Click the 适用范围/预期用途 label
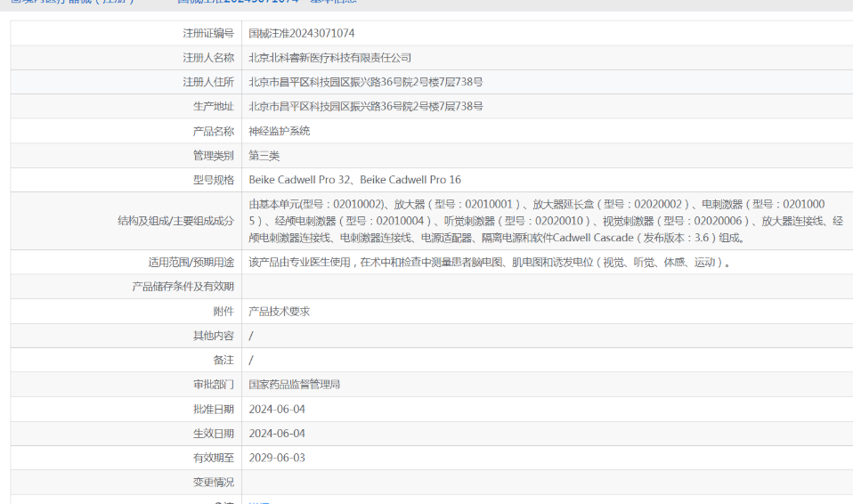This screenshot has width=853, height=504. coord(191,263)
